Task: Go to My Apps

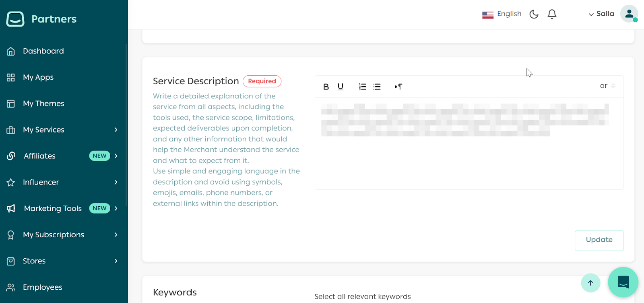Action: 38,77
